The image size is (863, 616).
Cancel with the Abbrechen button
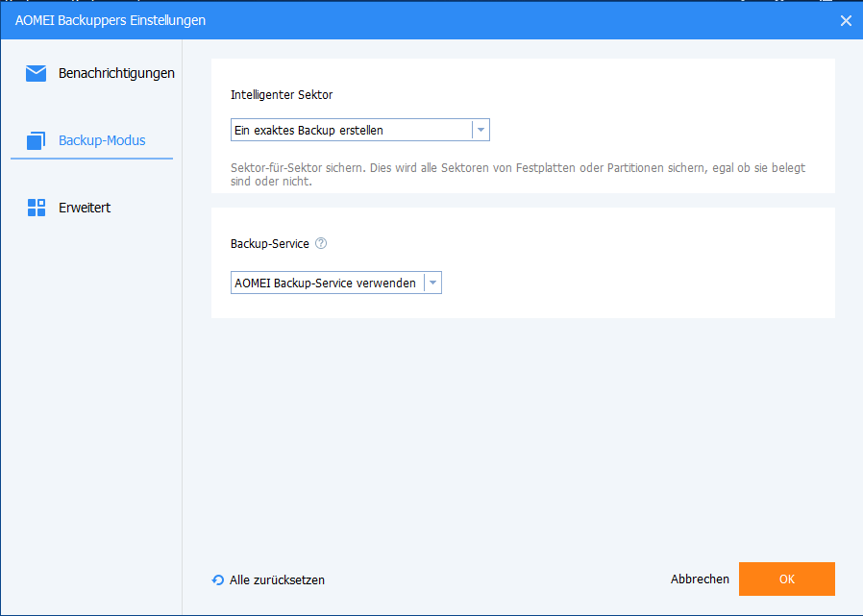(x=700, y=579)
